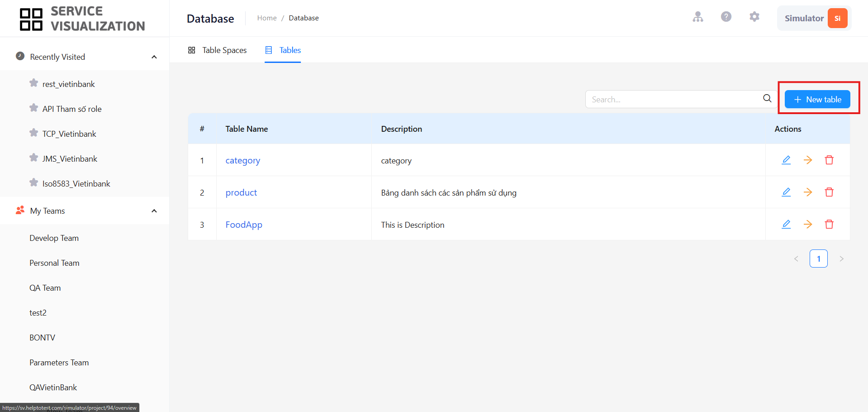
Task: Open TCP_Vietinbank in recently visited
Action: 69,134
